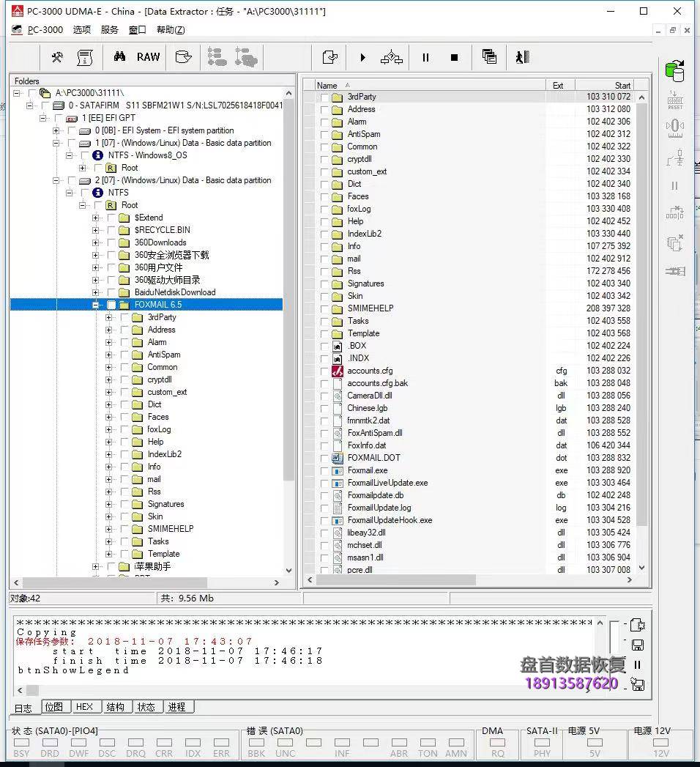Check the FOXMAIL.DOT file checkbox
The height and width of the screenshot is (767, 700).
point(324,459)
